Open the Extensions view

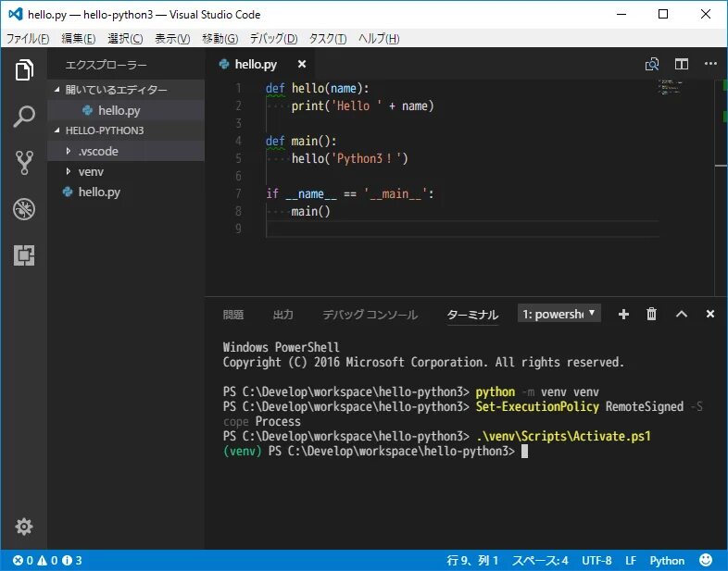pos(24,255)
